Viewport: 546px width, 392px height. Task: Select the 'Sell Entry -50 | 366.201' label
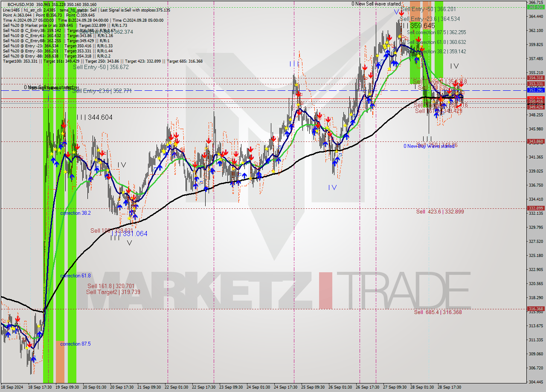(x=428, y=9)
